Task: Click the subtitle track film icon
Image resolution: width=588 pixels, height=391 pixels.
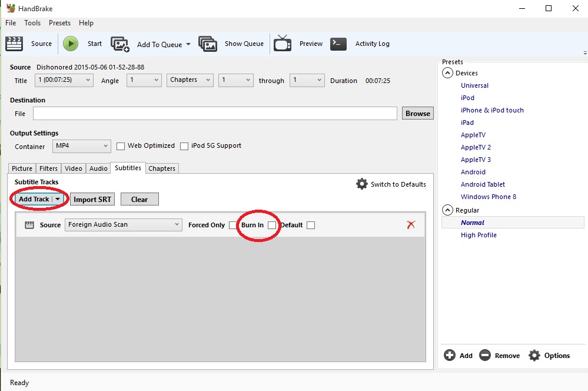Action: [29, 225]
